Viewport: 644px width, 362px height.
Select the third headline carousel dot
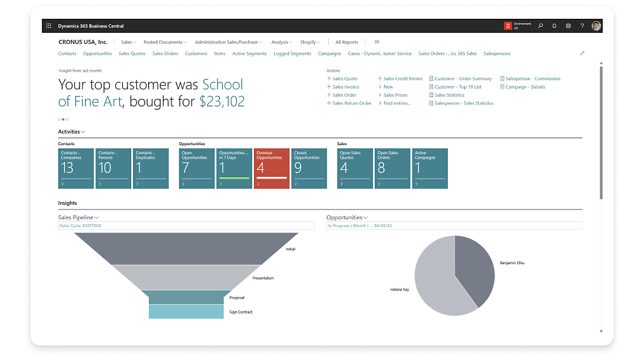67,120
